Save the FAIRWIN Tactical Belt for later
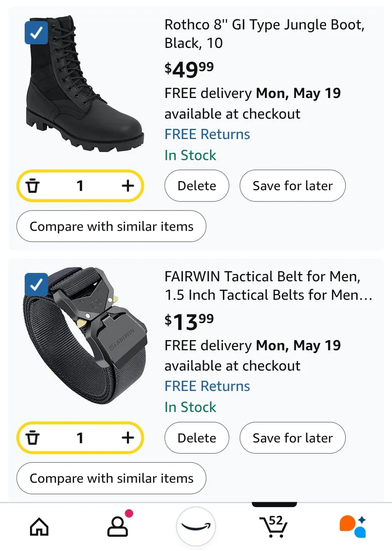This screenshot has width=392, height=551. 292,438
